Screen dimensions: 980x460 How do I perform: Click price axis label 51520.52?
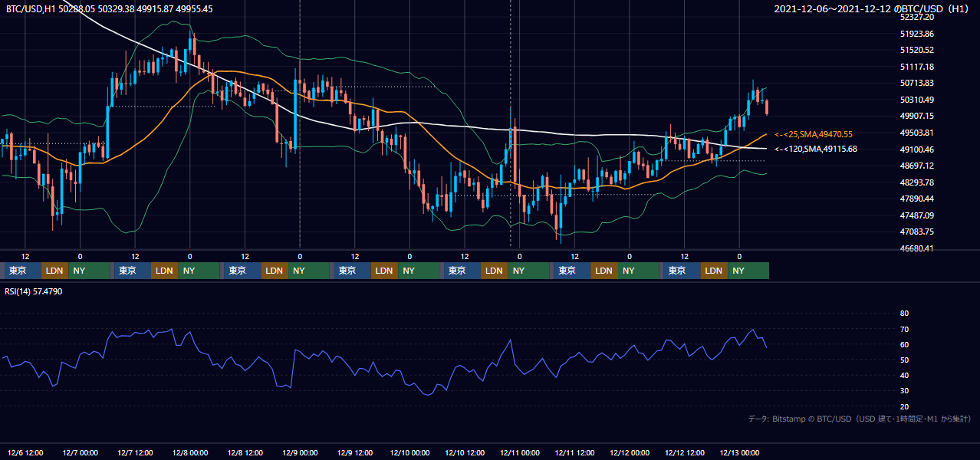pos(916,50)
